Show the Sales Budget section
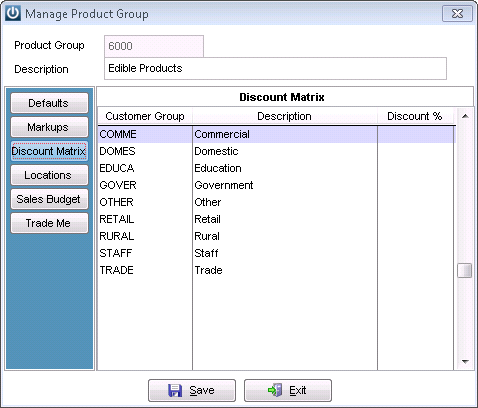The width and height of the screenshot is (478, 408). (49, 199)
